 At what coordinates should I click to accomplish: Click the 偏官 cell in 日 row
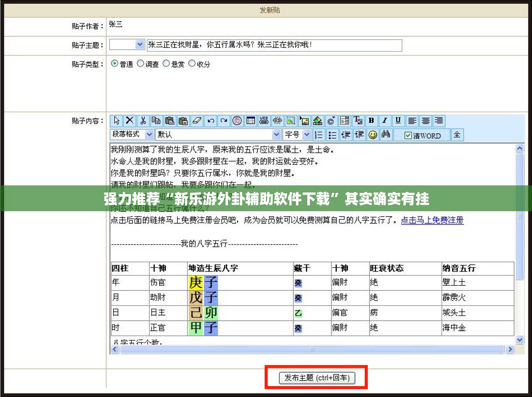pyautogui.click(x=350, y=312)
